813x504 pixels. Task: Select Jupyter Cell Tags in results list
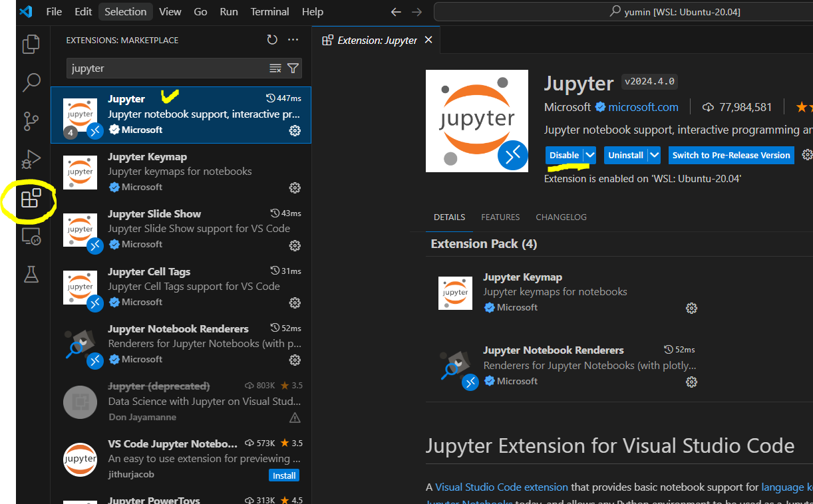pyautogui.click(x=181, y=287)
